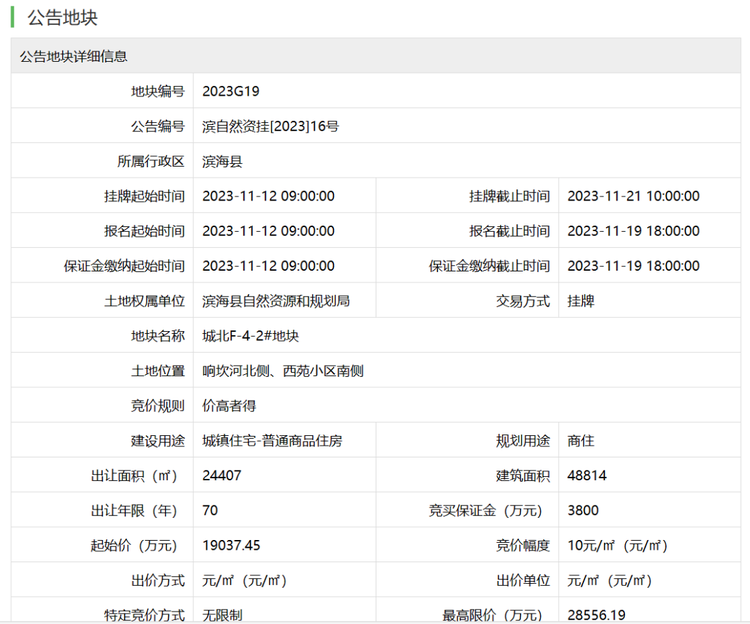The height and width of the screenshot is (624, 750).
Task: Click the starting price 19037.45
Action: pos(231,546)
